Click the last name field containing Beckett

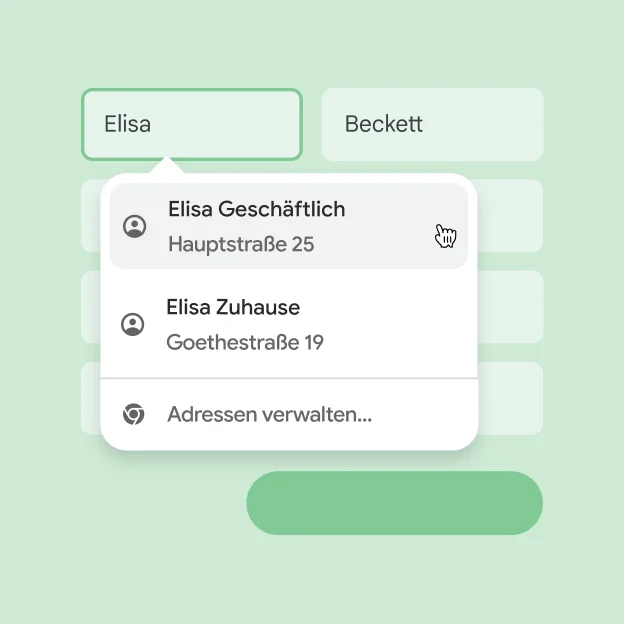(432, 124)
